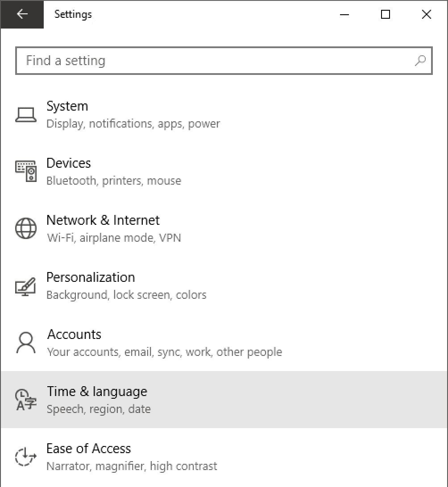Go to Devices settings

tap(224, 171)
